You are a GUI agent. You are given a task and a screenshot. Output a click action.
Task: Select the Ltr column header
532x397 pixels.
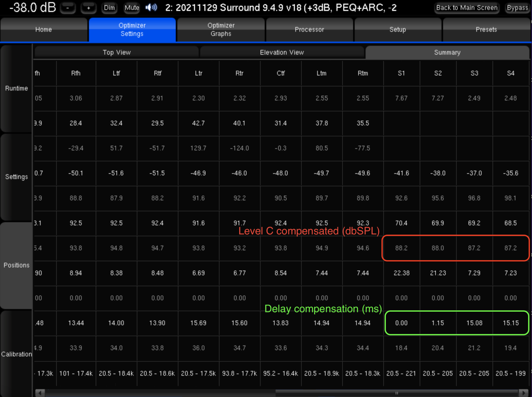199,73
